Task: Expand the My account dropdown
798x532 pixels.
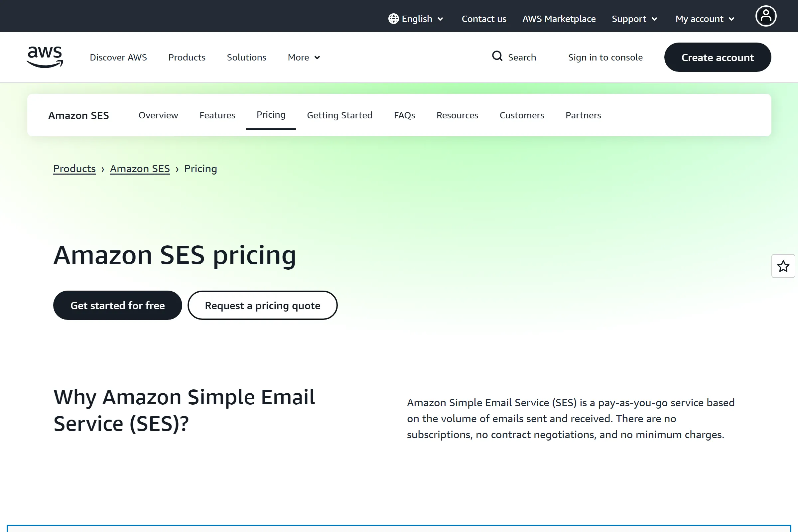Action: (x=704, y=19)
